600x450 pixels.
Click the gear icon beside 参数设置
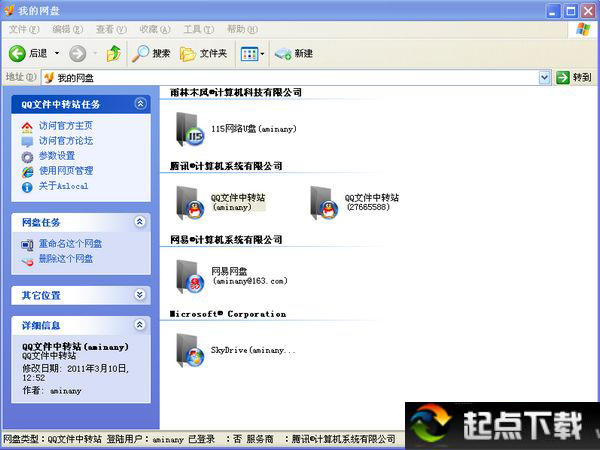27,157
